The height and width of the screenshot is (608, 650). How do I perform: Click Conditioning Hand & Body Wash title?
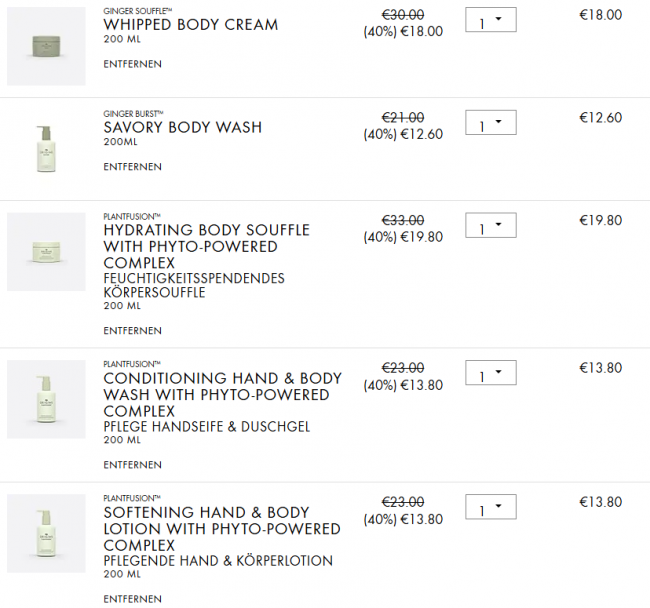coord(222,395)
